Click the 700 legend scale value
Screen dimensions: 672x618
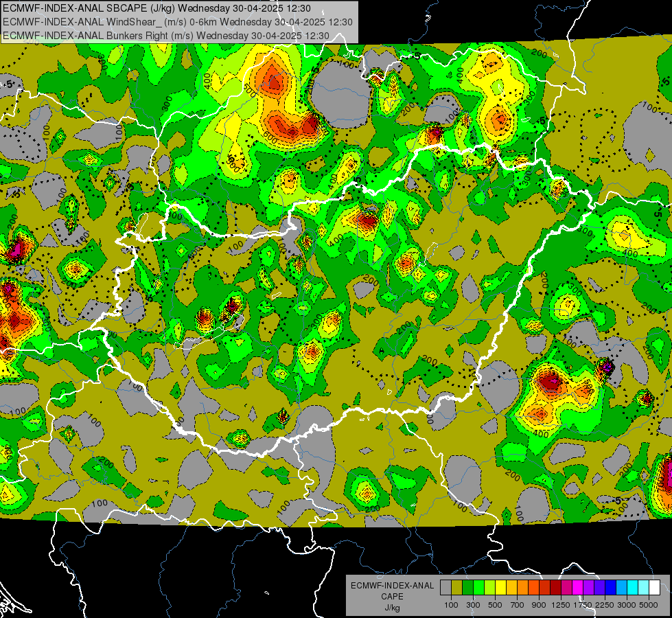518,605
